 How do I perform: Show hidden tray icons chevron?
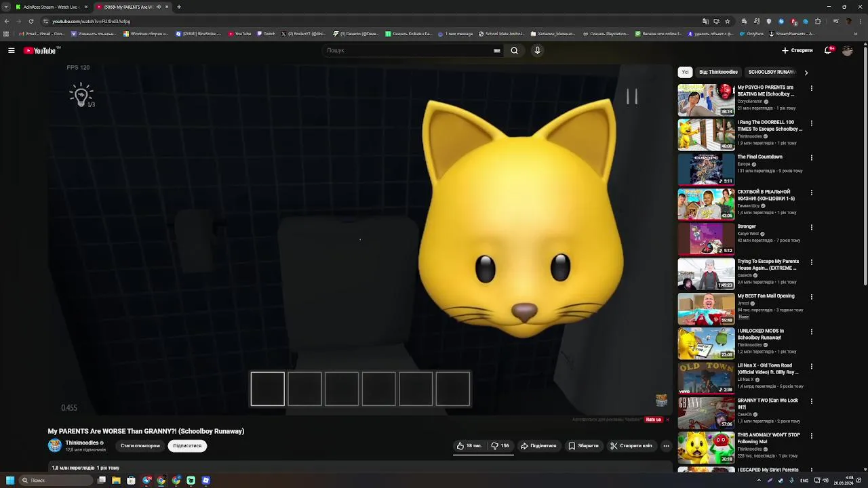tap(759, 481)
